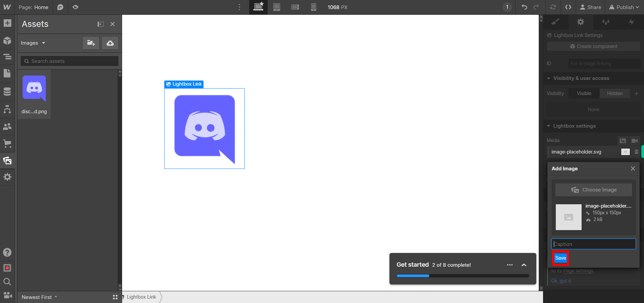This screenshot has height=303, width=644.
Task: Open the Images filter dropdown
Action: click(x=33, y=43)
